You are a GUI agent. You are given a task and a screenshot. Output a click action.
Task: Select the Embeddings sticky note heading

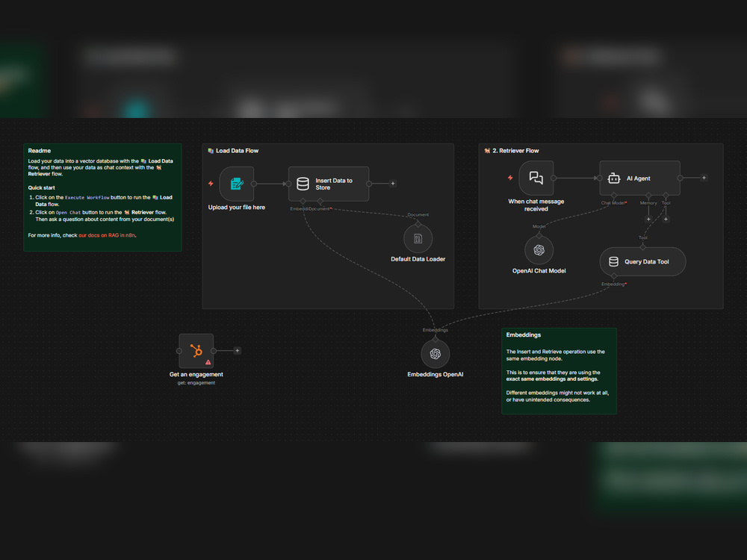coord(523,335)
